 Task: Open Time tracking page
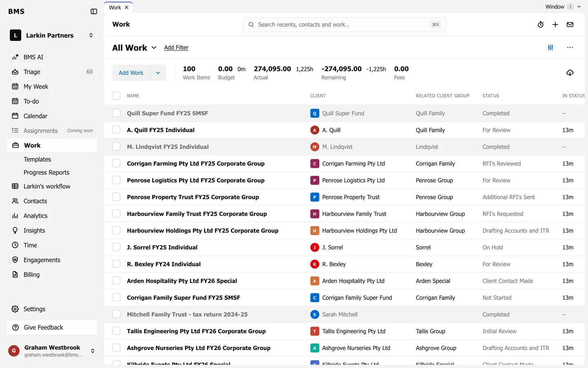click(x=52, y=245)
